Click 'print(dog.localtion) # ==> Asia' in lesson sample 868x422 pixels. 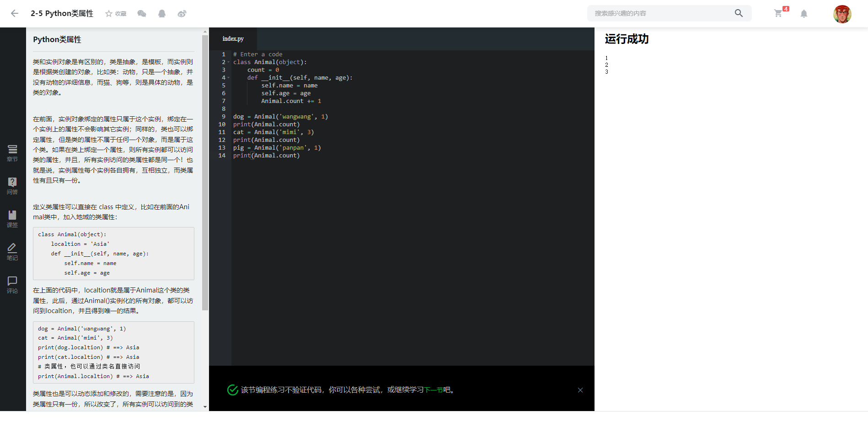coord(89,347)
